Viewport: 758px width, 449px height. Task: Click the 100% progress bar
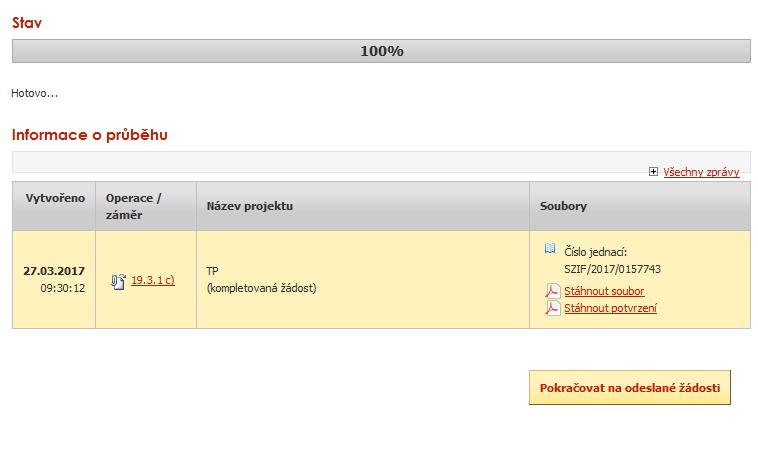pos(381,51)
